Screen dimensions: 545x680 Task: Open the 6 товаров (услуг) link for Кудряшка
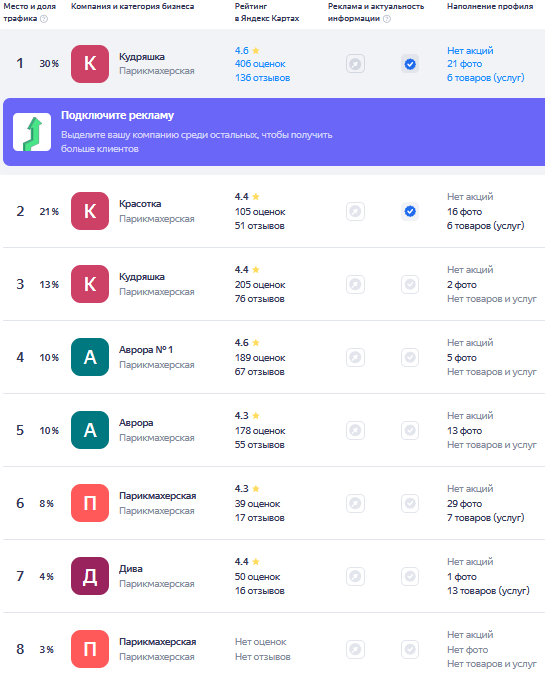[x=486, y=78]
